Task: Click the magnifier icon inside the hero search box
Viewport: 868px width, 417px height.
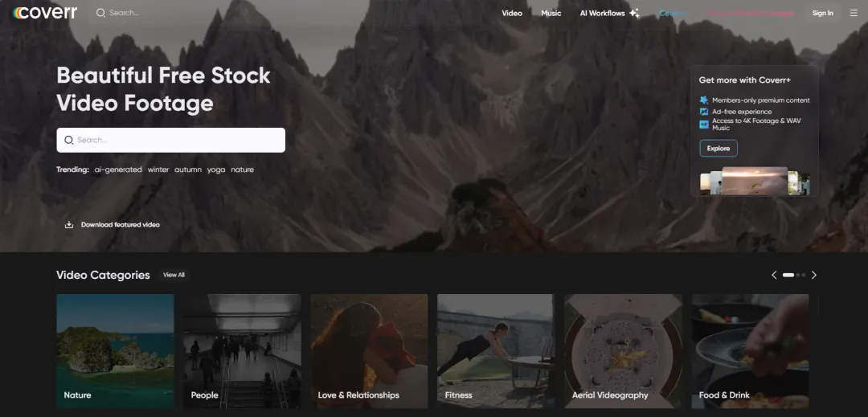Action: [x=69, y=140]
